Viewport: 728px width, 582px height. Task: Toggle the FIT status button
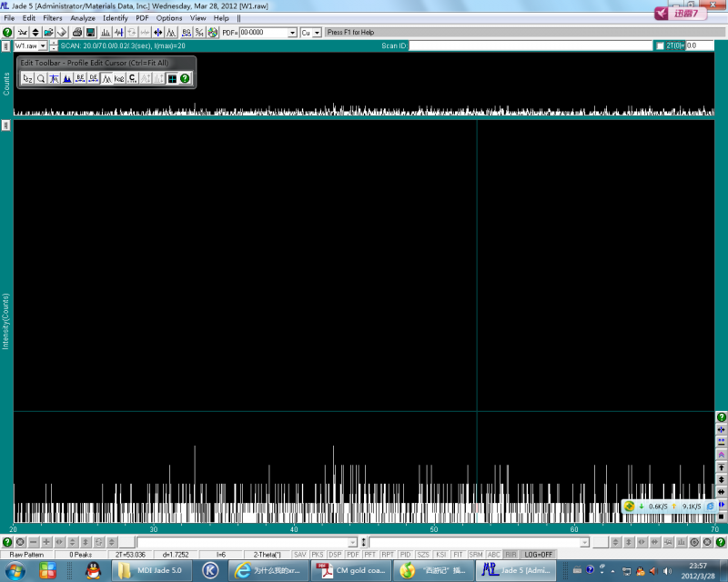point(458,555)
